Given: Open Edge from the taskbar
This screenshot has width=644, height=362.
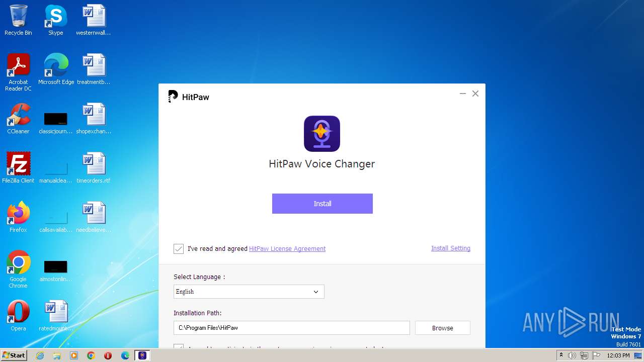Looking at the screenshot, I should (125, 355).
